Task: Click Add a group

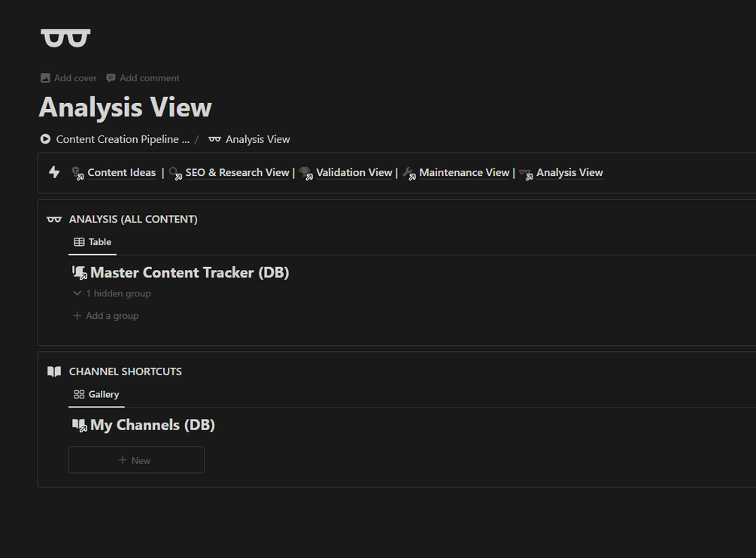Action: coord(105,316)
